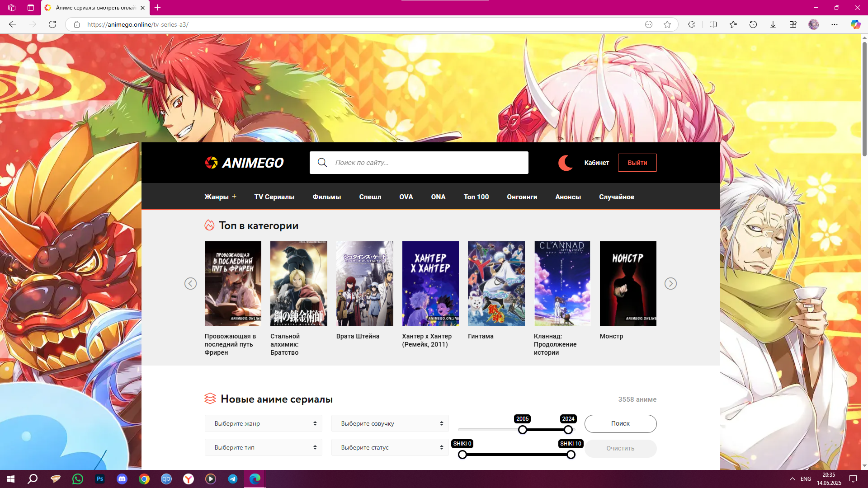The width and height of the screenshot is (868, 488).
Task: Open the Выберите озвучку dropdown
Action: point(390,423)
